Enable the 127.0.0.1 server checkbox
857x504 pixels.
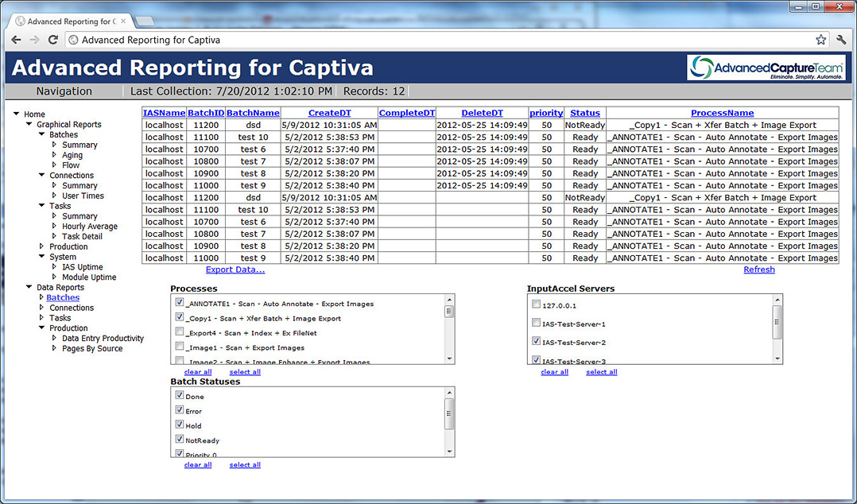(x=536, y=304)
